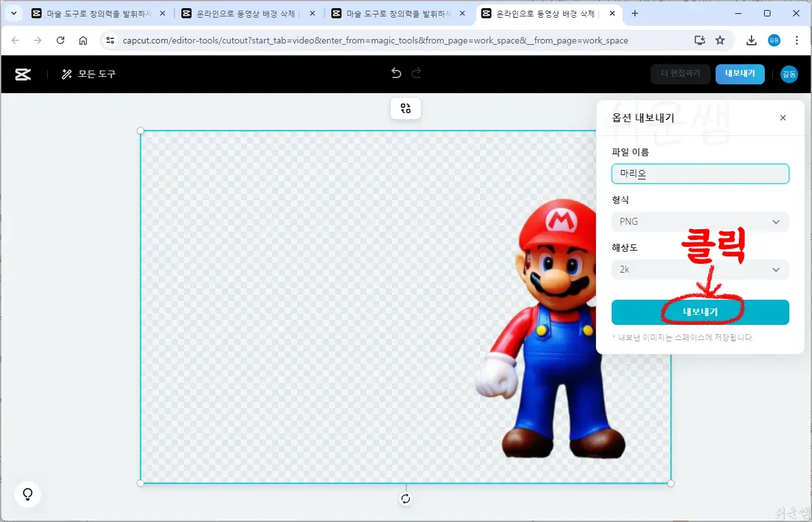Open the tab search dropdown arrow
The width and height of the screenshot is (812, 522).
pyautogui.click(x=14, y=13)
